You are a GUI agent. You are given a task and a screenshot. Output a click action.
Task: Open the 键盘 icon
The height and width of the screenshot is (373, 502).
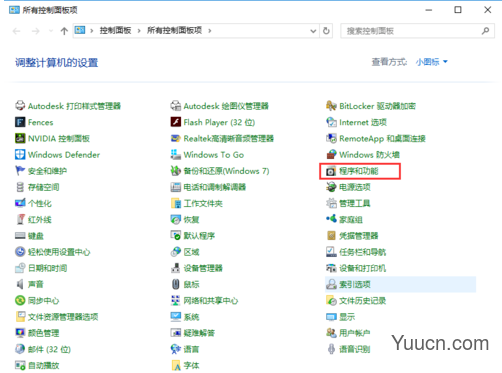coord(20,236)
